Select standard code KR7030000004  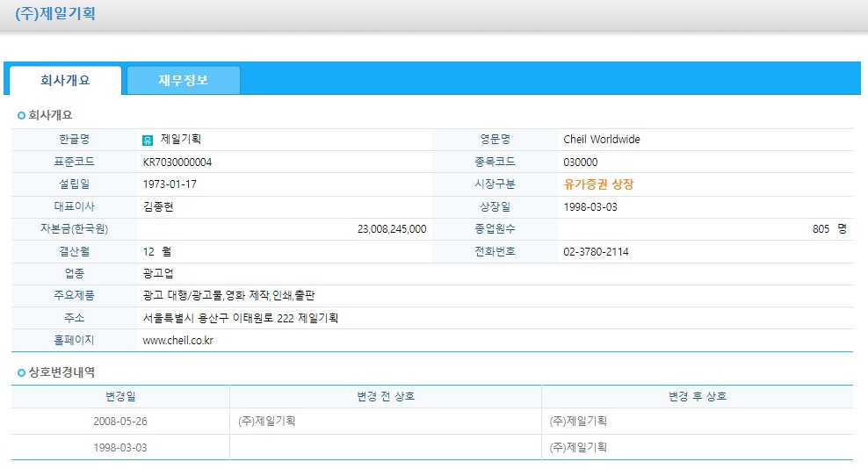(177, 162)
